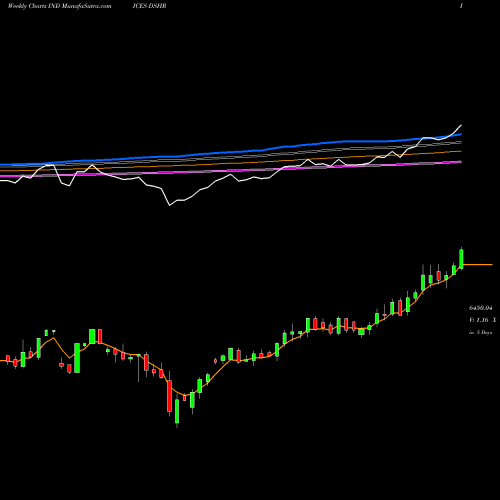Click the horizontal orange price line at right
This screenshot has height=500, width=500.
click(x=478, y=265)
